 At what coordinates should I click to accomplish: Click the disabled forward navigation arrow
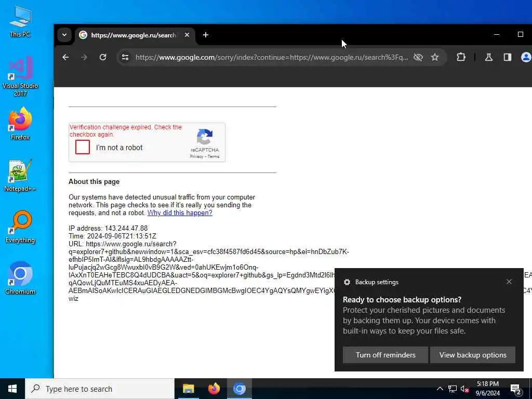pos(84,57)
